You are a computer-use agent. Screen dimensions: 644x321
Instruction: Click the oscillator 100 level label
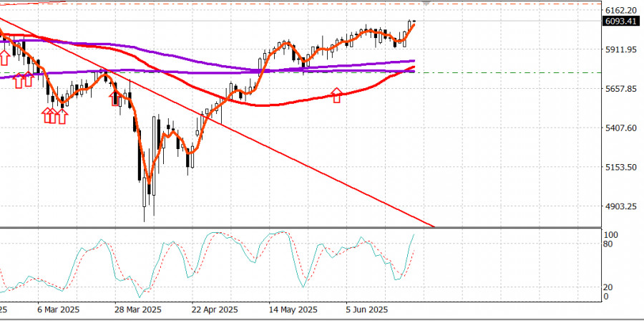[612, 235]
